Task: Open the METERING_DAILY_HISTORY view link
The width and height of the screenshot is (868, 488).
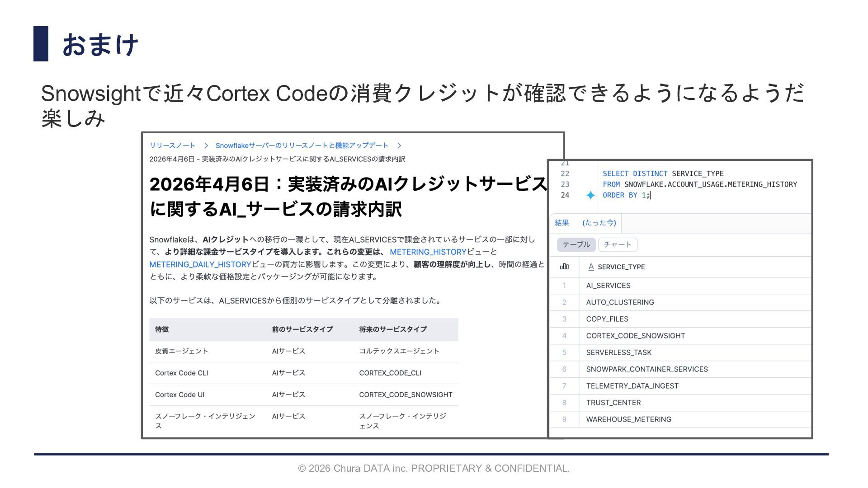Action: [x=200, y=264]
